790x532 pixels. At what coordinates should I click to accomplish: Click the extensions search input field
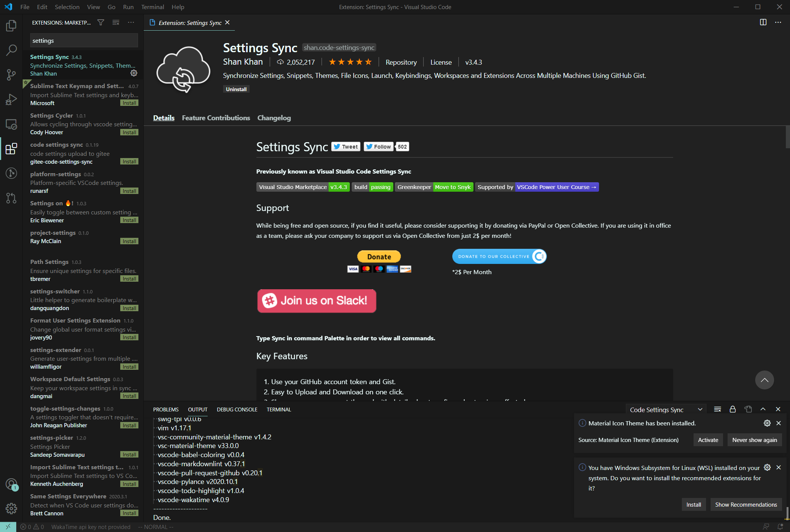click(x=84, y=40)
